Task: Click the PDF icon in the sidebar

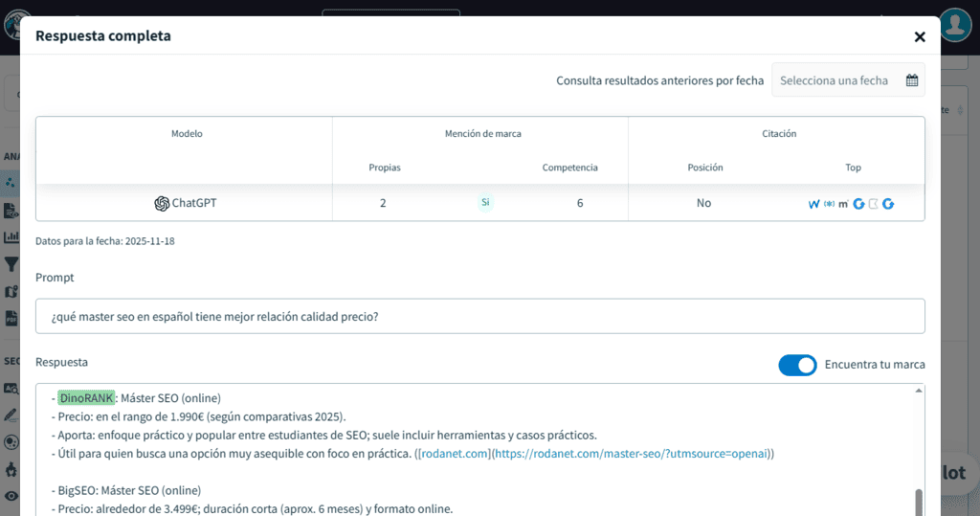Action: coord(11,319)
